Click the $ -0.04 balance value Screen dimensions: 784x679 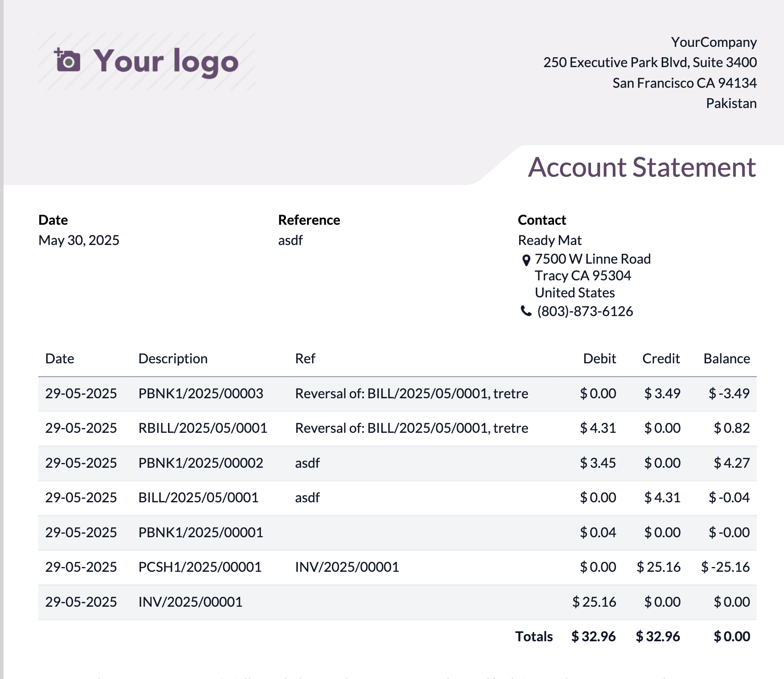click(x=729, y=498)
